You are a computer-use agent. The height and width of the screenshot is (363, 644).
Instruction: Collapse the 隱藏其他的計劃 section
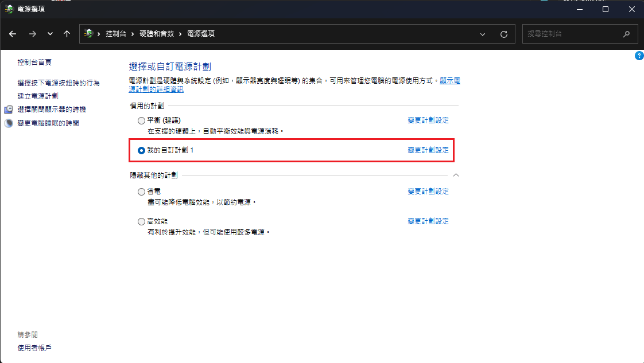[x=456, y=174]
